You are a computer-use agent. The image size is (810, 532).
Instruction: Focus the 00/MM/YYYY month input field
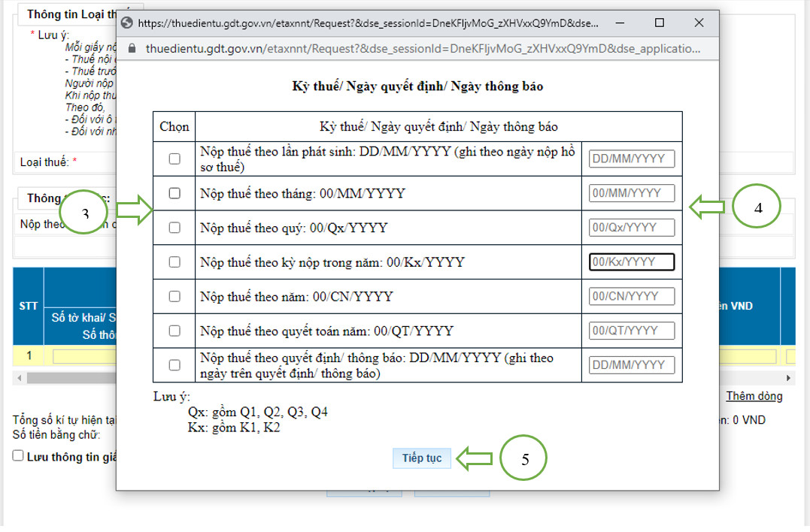[631, 194]
